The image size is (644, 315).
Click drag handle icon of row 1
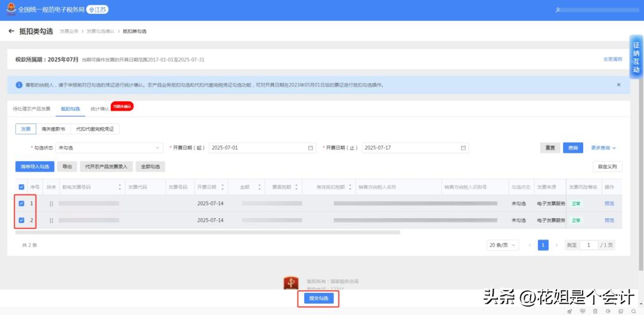51,203
